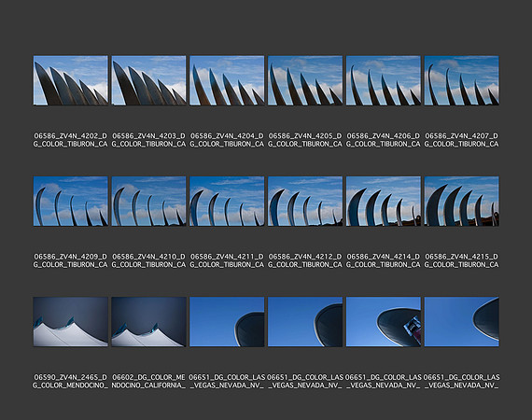
Task: Click the 06586_ZV4N_4211 filename label
Action: click(x=227, y=260)
